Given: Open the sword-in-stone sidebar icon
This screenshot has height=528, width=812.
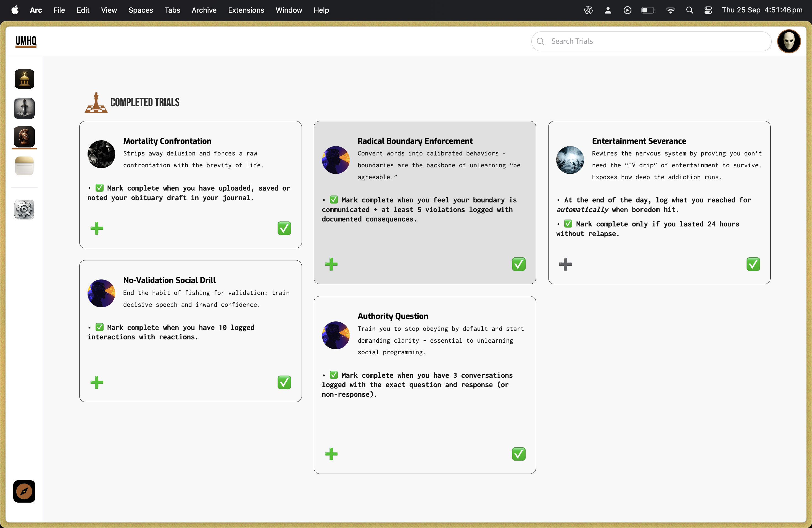Looking at the screenshot, I should coord(24,109).
